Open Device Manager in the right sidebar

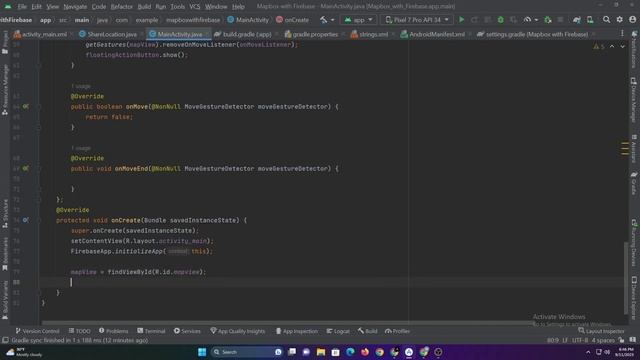[x=634, y=100]
